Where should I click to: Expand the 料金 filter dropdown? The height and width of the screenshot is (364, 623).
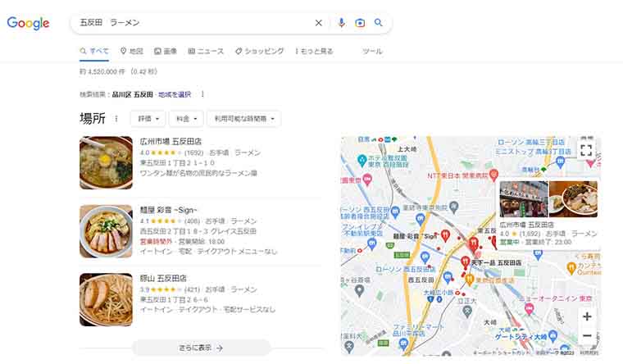point(186,118)
